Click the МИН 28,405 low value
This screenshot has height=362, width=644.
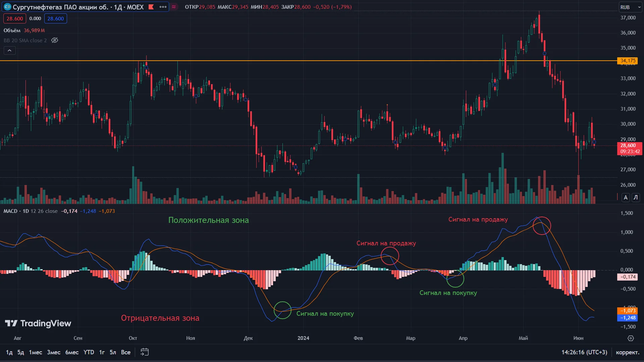[265, 7]
